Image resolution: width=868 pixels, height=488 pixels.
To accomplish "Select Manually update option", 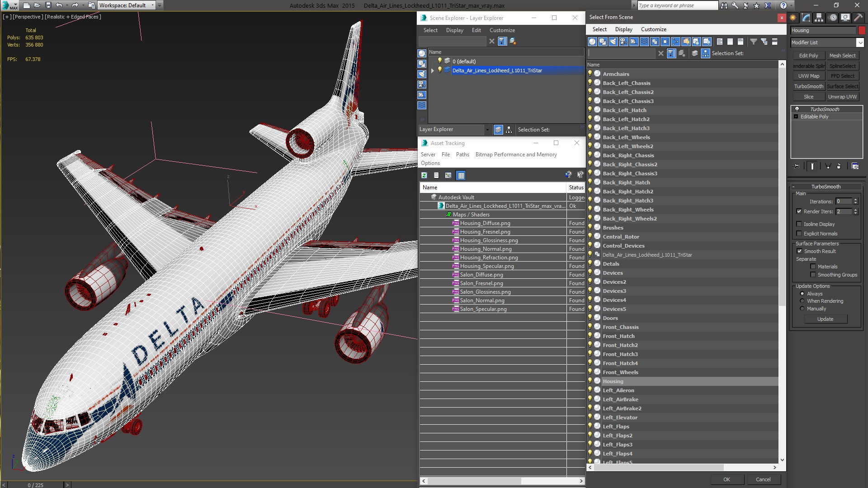I will click(802, 309).
